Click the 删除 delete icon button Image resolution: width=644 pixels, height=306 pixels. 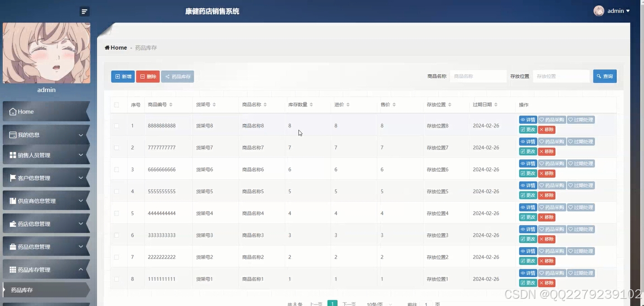coord(147,76)
